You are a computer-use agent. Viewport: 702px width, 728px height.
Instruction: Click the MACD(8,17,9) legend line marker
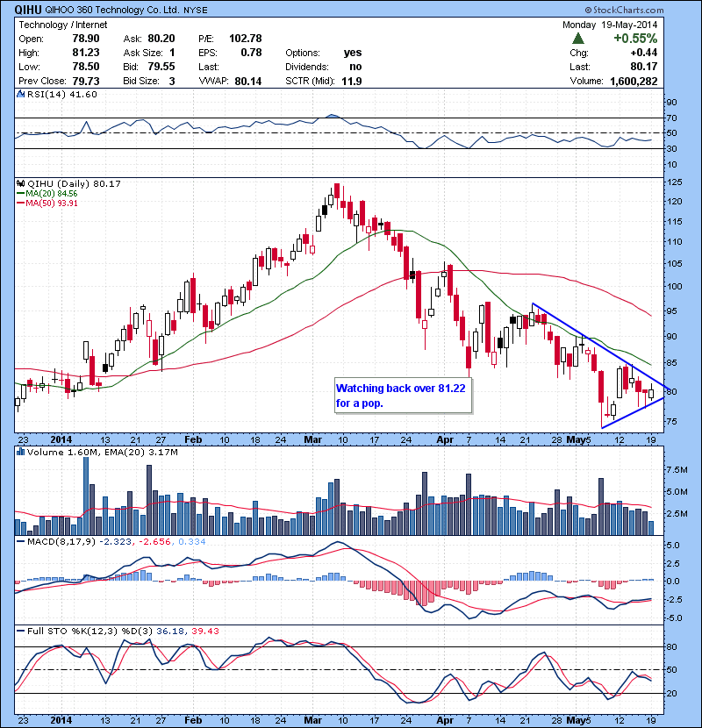[x=20, y=542]
